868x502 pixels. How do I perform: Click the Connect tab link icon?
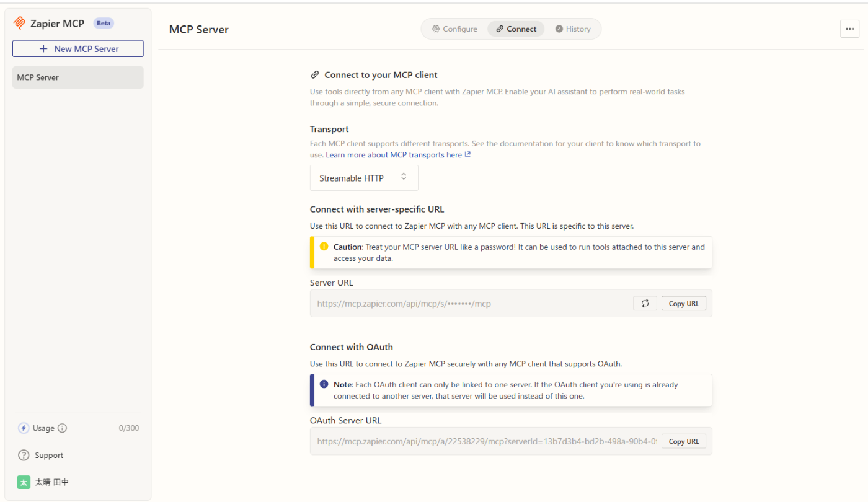point(500,29)
